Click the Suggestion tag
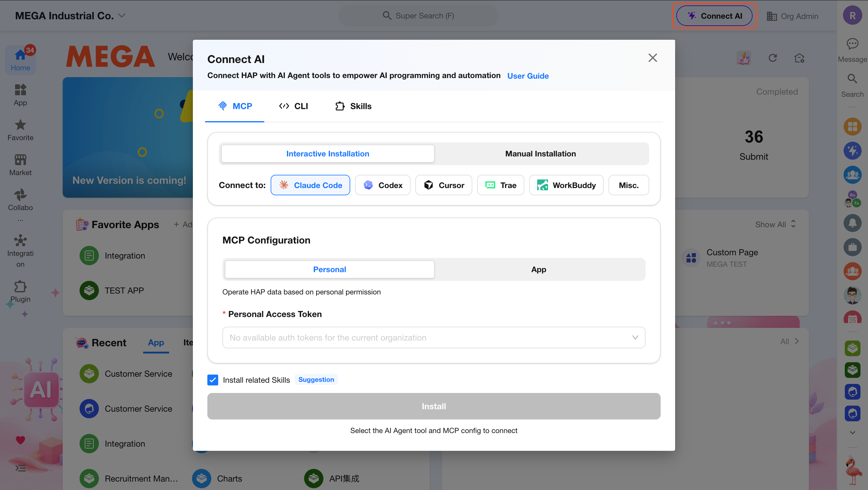868x490 pixels. 316,379
